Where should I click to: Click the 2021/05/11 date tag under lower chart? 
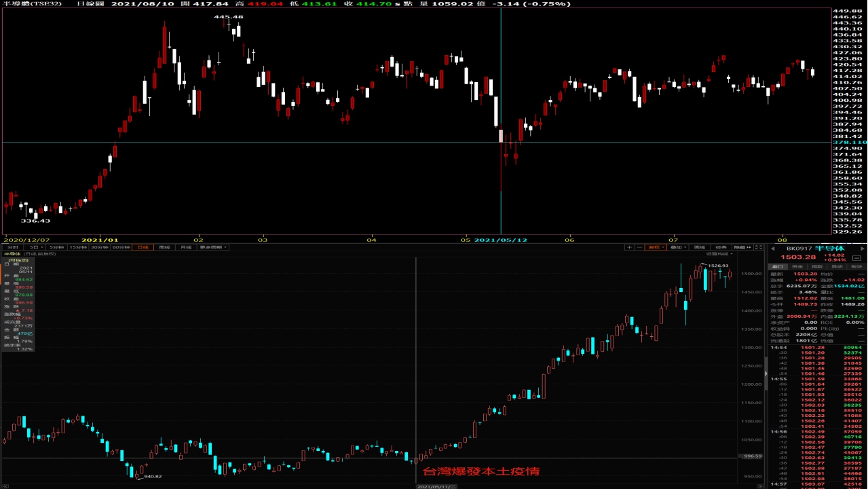pyautogui.click(x=436, y=486)
